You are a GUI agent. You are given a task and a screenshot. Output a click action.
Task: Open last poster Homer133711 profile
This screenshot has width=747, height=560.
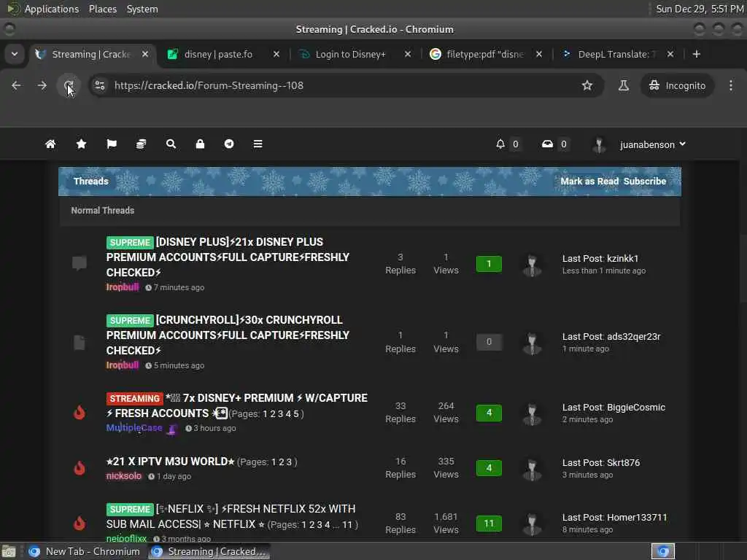click(637, 518)
